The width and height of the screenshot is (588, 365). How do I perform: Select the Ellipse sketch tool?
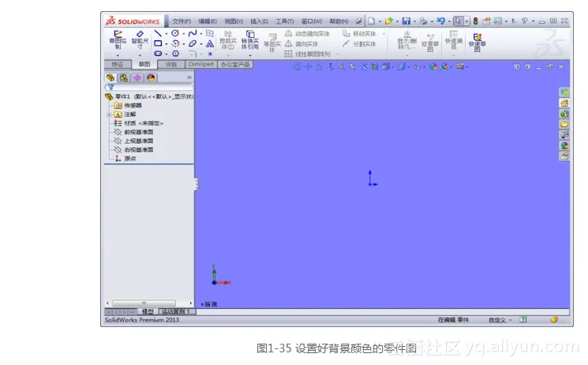point(193,43)
